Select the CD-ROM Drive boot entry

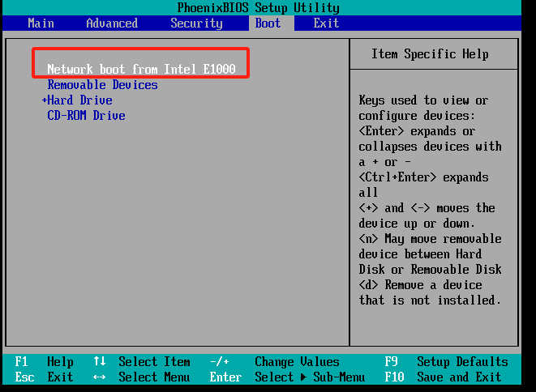point(86,116)
